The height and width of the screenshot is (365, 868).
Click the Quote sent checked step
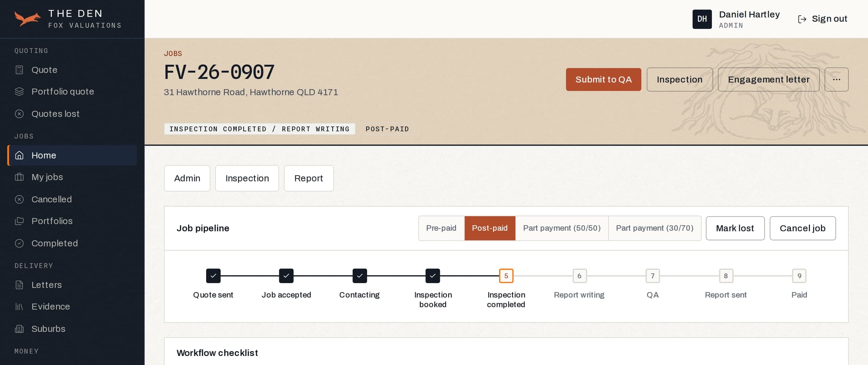213,276
